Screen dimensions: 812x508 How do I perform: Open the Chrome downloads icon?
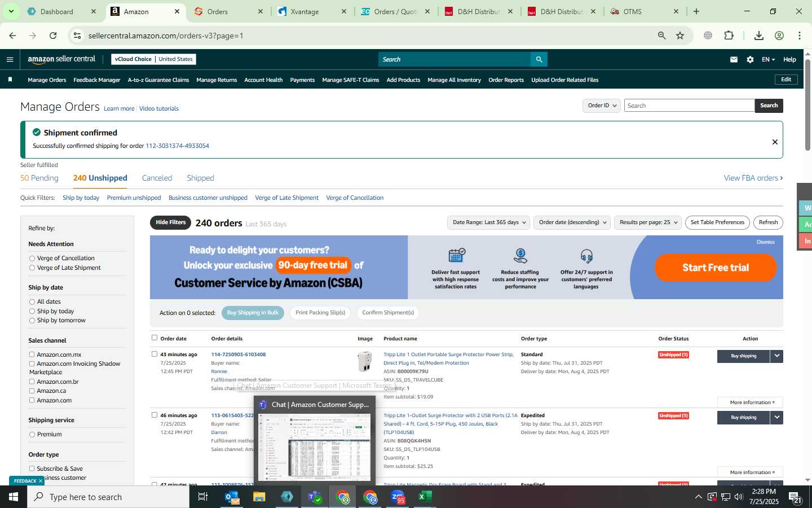pyautogui.click(x=759, y=36)
